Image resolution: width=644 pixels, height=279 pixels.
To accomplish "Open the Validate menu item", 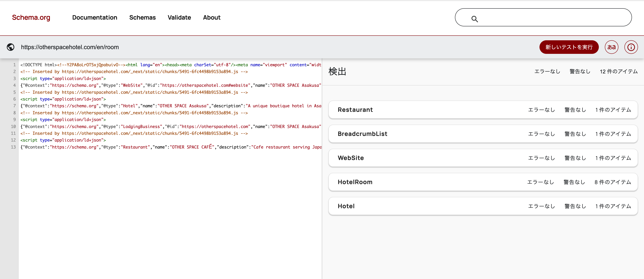I will [x=179, y=18].
